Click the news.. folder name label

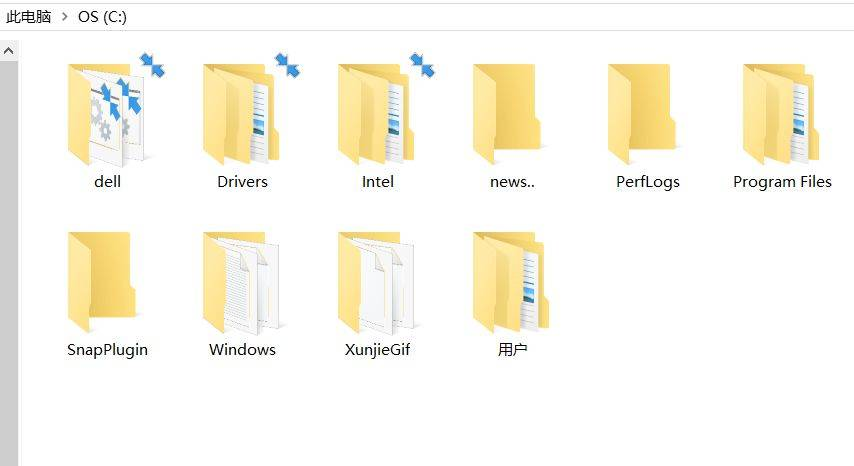tap(513, 182)
